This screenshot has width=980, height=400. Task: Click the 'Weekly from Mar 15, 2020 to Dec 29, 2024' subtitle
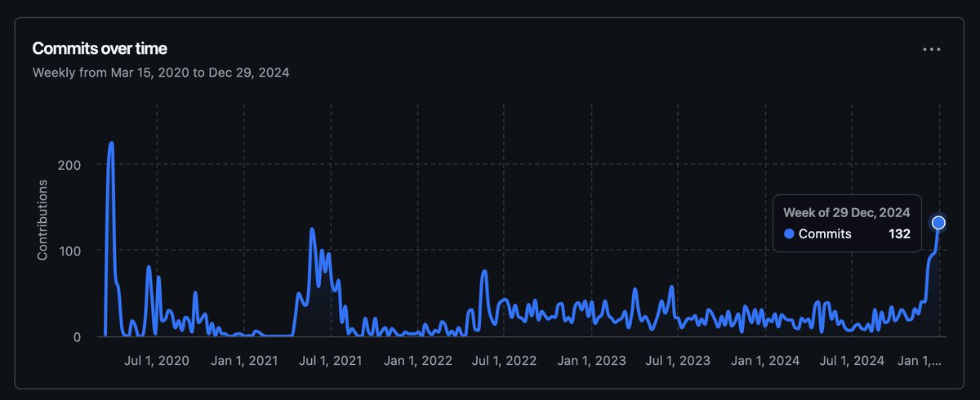coord(161,72)
